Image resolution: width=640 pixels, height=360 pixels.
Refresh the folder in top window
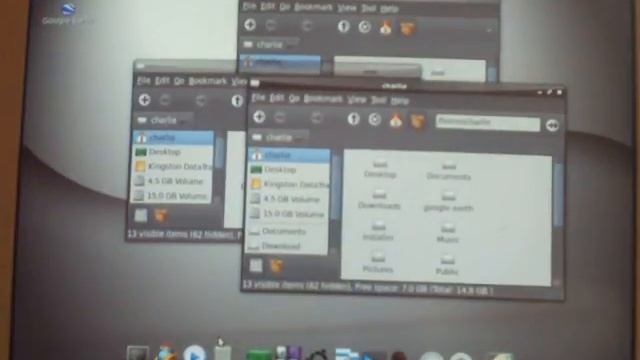(364, 27)
